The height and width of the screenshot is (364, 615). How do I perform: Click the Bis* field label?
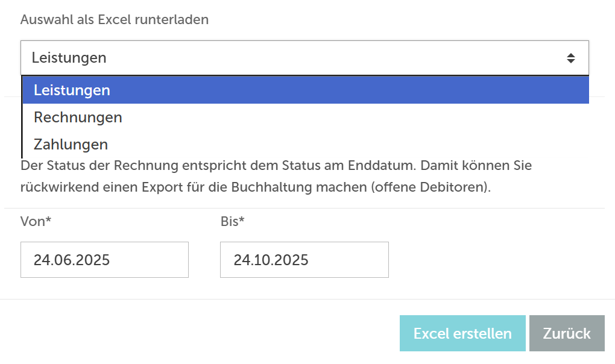pos(233,222)
